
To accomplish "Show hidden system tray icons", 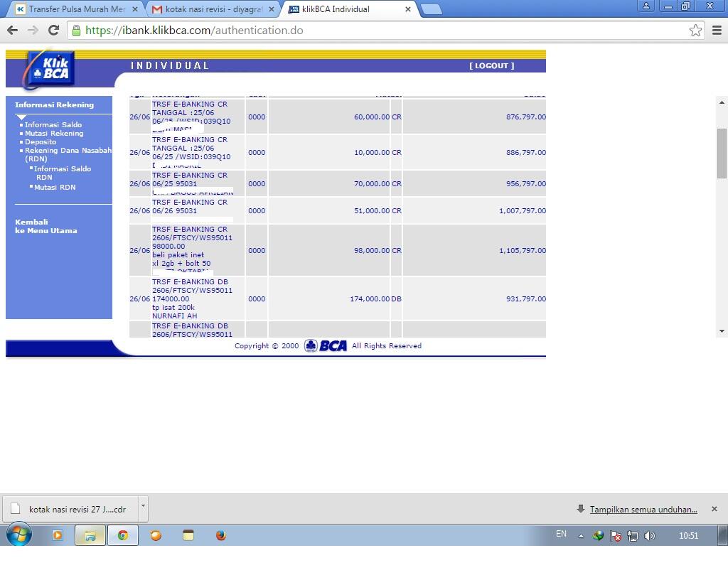I will click(x=581, y=536).
